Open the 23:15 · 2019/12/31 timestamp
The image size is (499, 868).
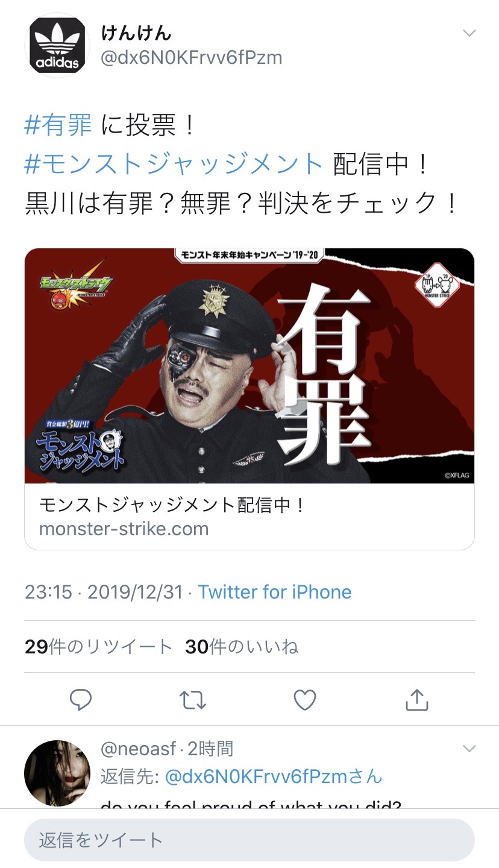[104, 592]
